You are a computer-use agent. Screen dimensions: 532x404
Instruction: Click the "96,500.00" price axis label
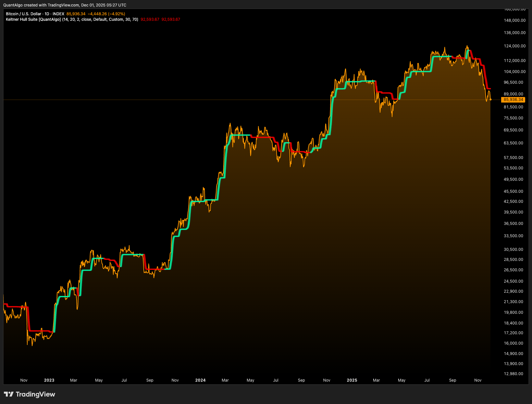[513, 82]
